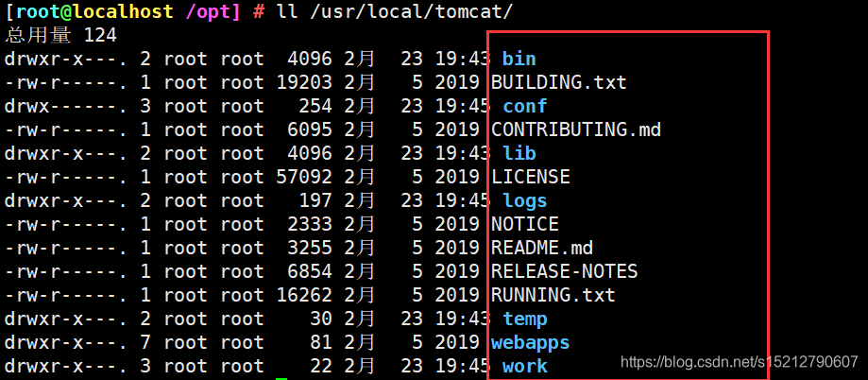Click README.md in the listing
The image size is (868, 380).
[542, 248]
